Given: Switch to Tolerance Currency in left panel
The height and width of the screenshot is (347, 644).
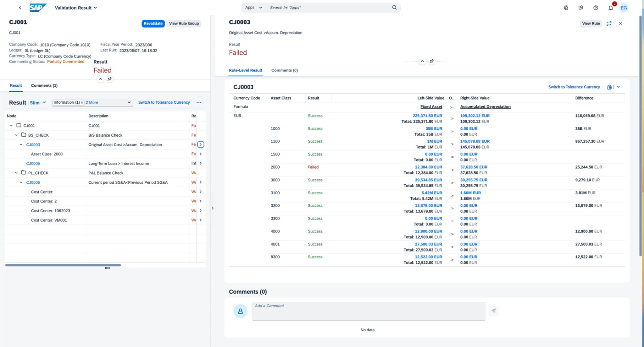Looking at the screenshot, I should coord(164,102).
